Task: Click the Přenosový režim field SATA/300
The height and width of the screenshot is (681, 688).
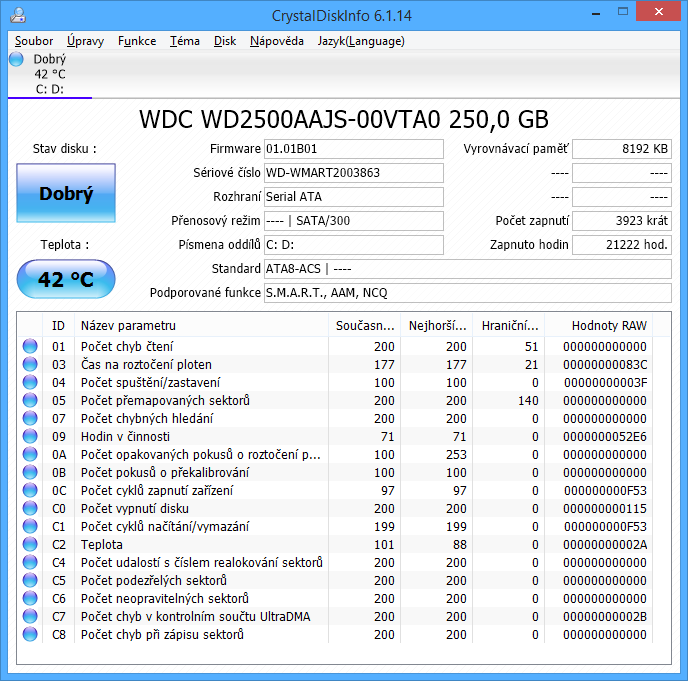Action: 354,221
